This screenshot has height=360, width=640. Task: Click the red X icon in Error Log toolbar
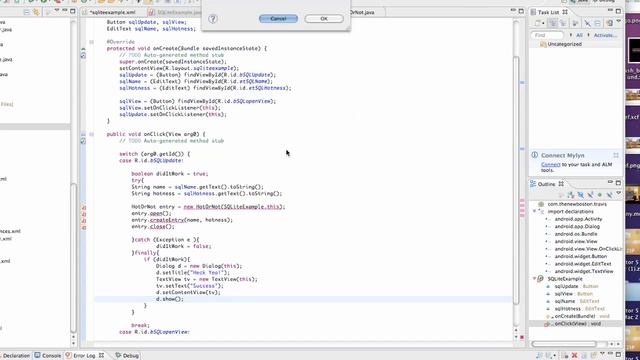(574, 356)
